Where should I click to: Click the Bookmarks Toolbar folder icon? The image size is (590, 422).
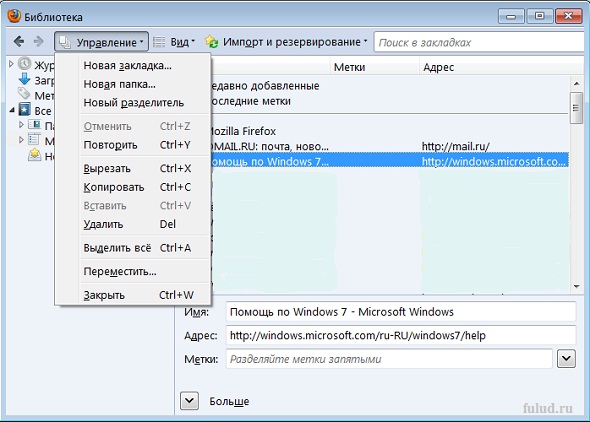pos(35,124)
